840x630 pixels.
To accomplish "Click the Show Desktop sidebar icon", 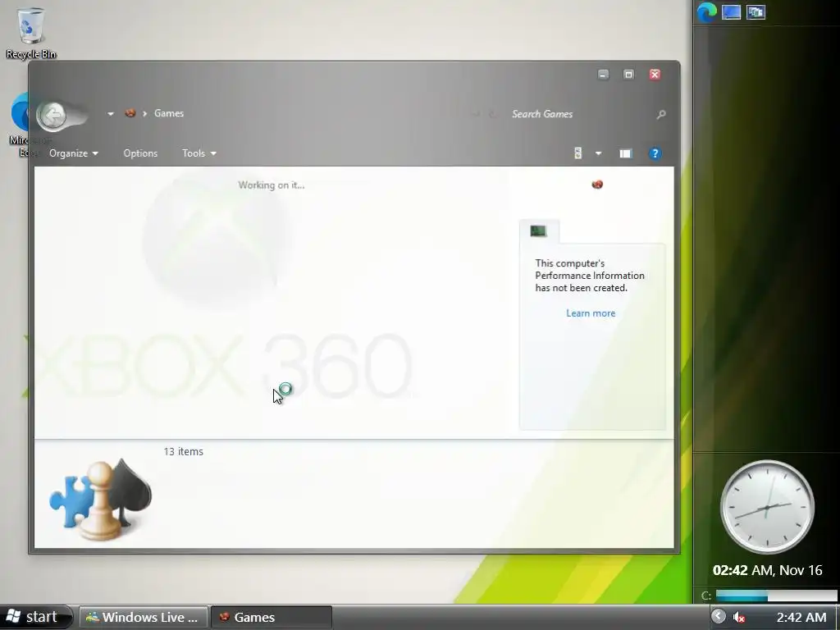I will click(731, 12).
